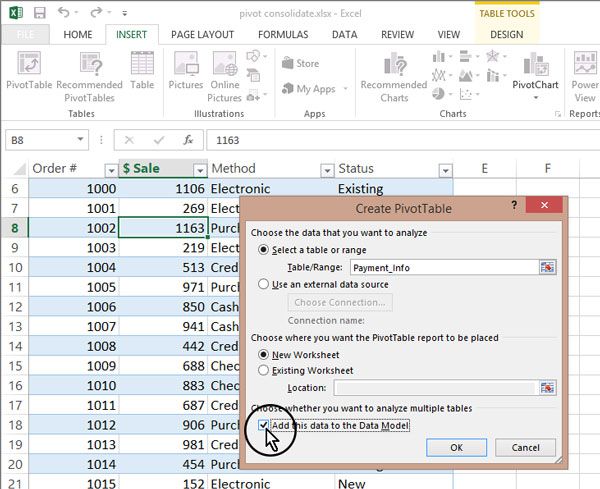Confirm the dialog with OK
600x489 pixels.
(457, 447)
